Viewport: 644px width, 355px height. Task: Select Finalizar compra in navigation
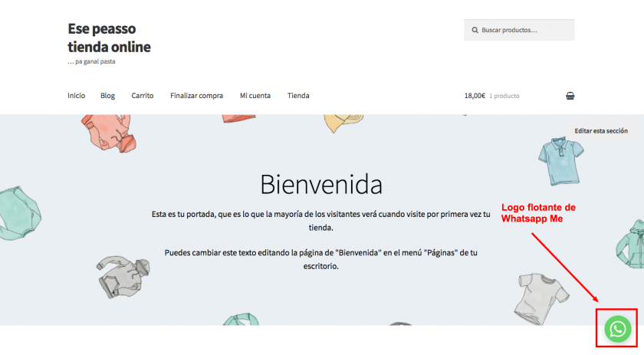196,96
